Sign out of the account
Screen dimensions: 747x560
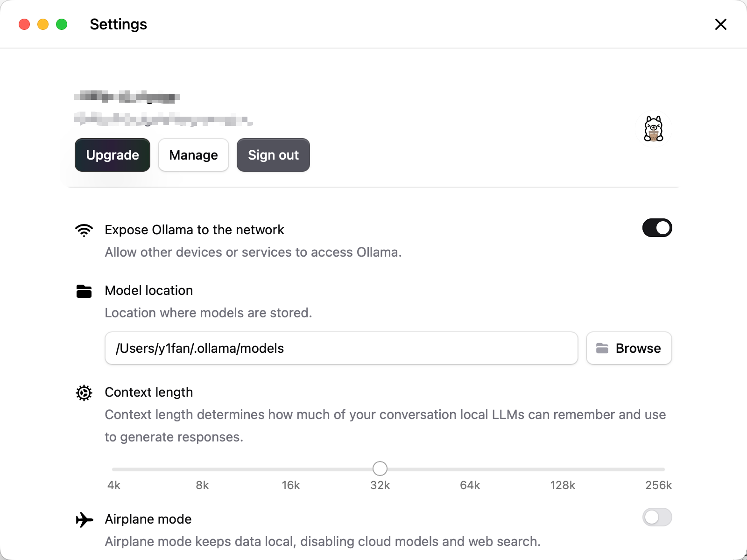coord(273,155)
